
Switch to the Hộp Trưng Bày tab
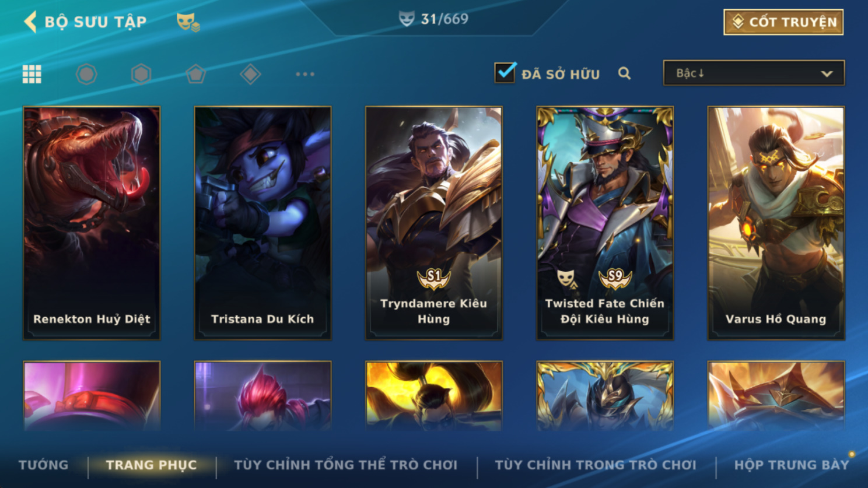pos(792,465)
